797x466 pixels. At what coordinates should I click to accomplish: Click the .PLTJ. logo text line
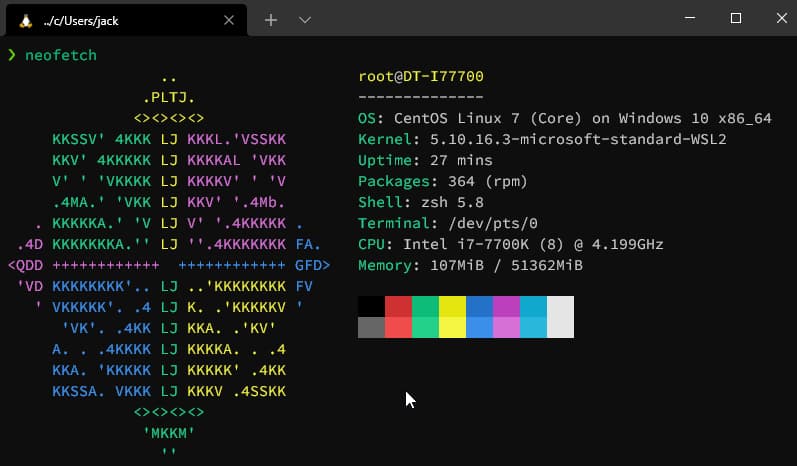tap(169, 97)
